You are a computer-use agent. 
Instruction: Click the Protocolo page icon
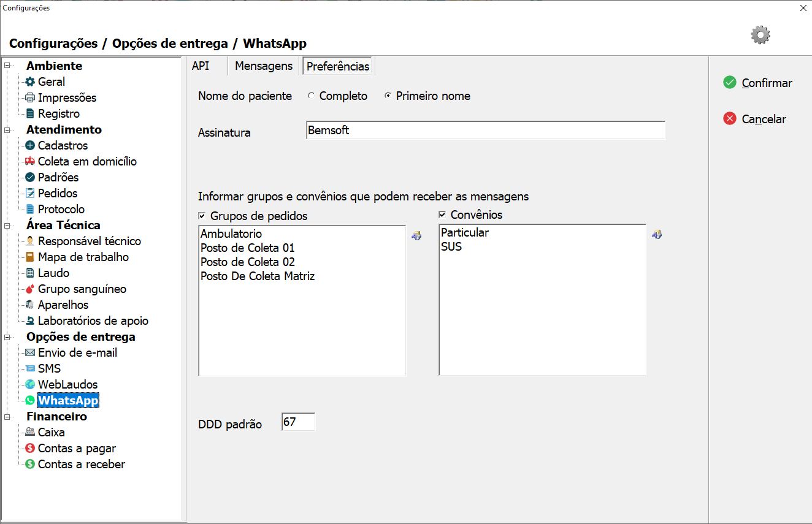[30, 209]
